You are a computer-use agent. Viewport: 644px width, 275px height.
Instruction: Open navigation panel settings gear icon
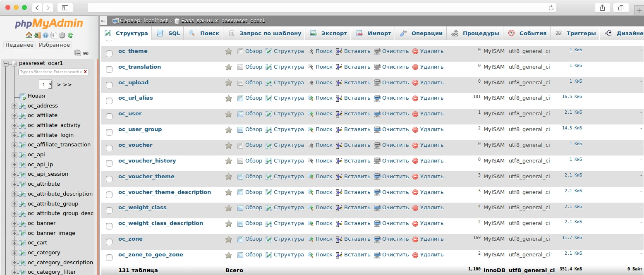62,36
